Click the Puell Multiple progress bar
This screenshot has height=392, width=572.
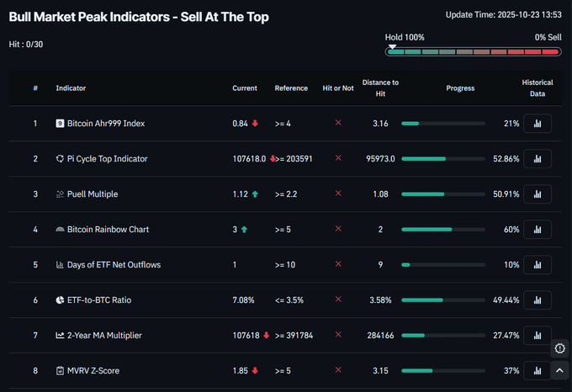tap(443, 194)
